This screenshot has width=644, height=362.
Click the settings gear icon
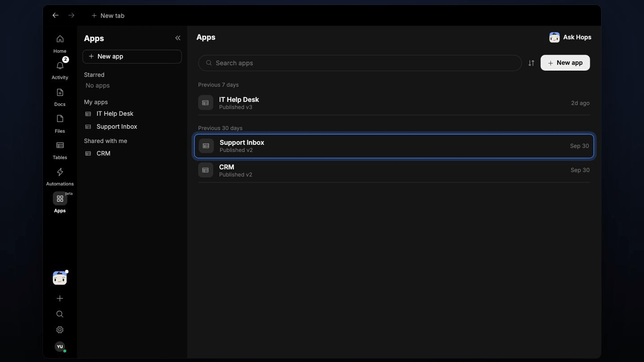pyautogui.click(x=60, y=330)
